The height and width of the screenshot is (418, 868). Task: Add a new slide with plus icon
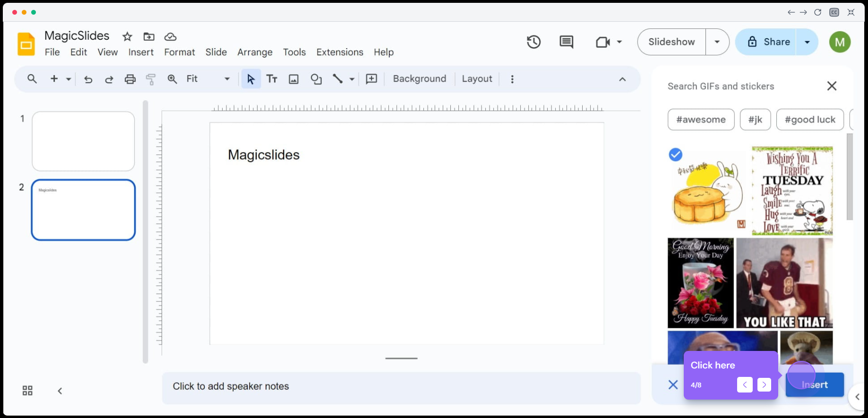(x=54, y=79)
